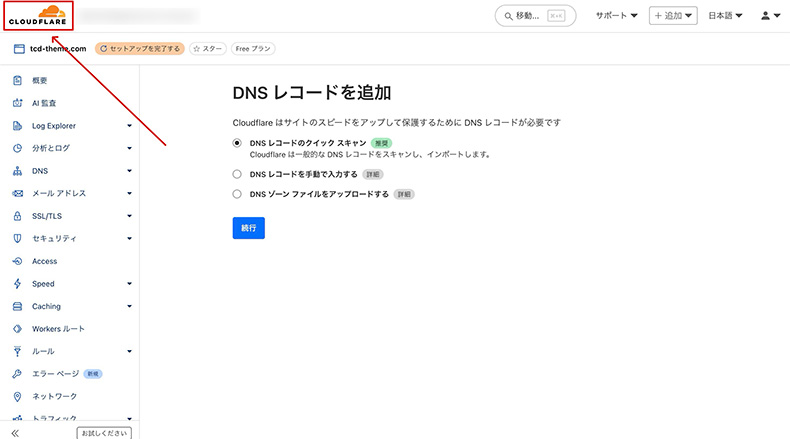Viewport: 790px width, 439px height.
Task: Click the Log Explorer icon
Action: point(18,126)
